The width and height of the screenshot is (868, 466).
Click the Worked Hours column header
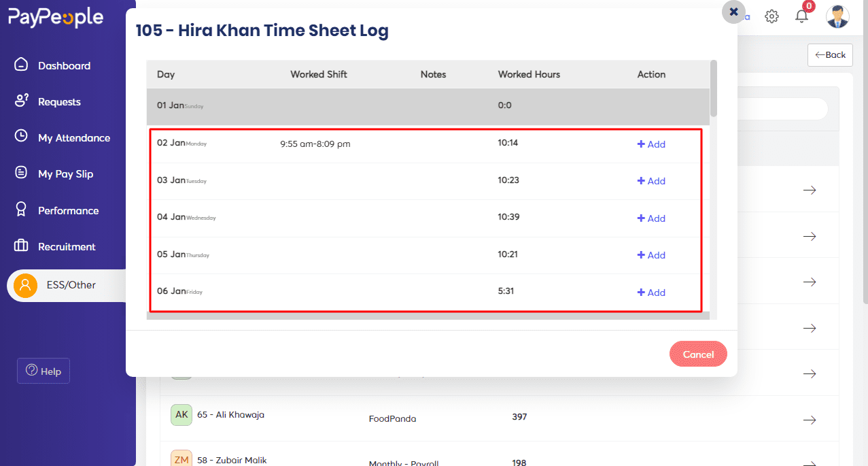point(529,74)
